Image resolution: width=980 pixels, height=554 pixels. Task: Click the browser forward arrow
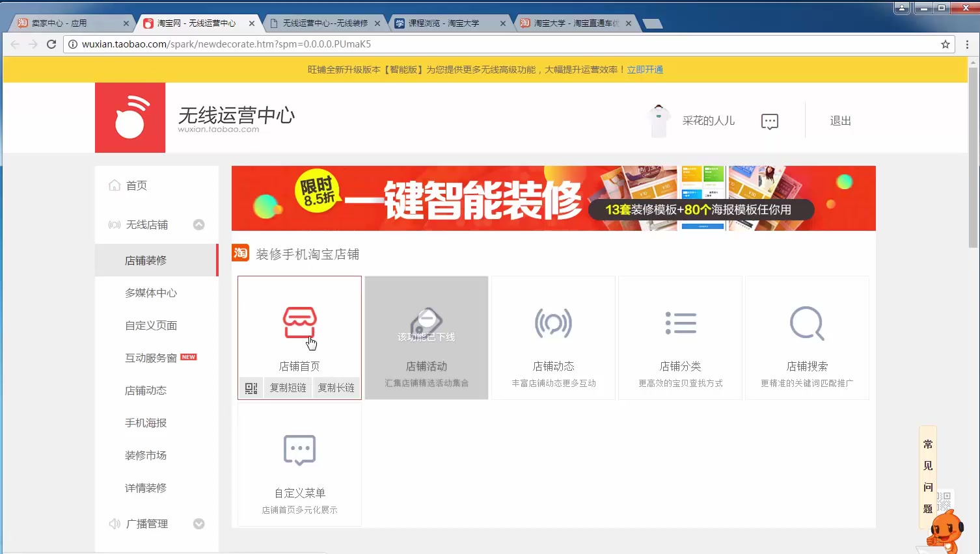point(33,44)
